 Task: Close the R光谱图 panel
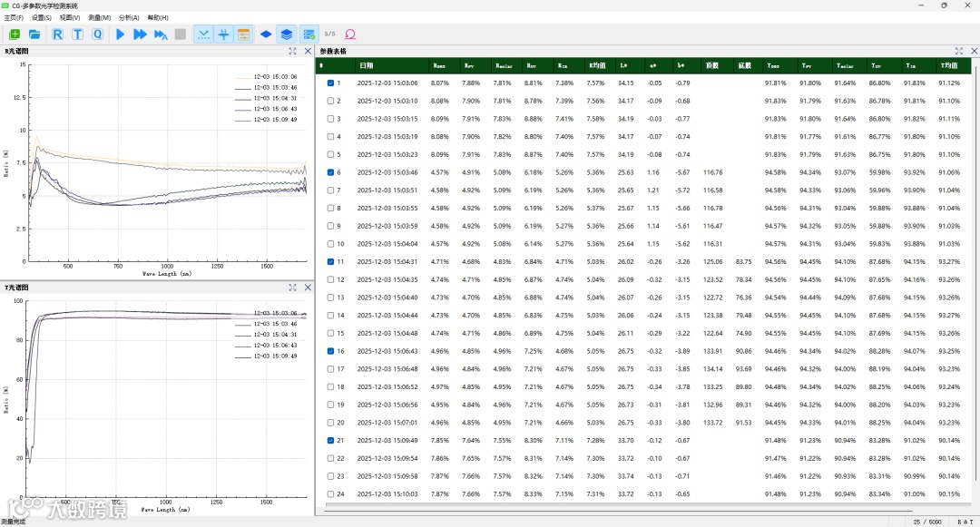pyautogui.click(x=308, y=52)
